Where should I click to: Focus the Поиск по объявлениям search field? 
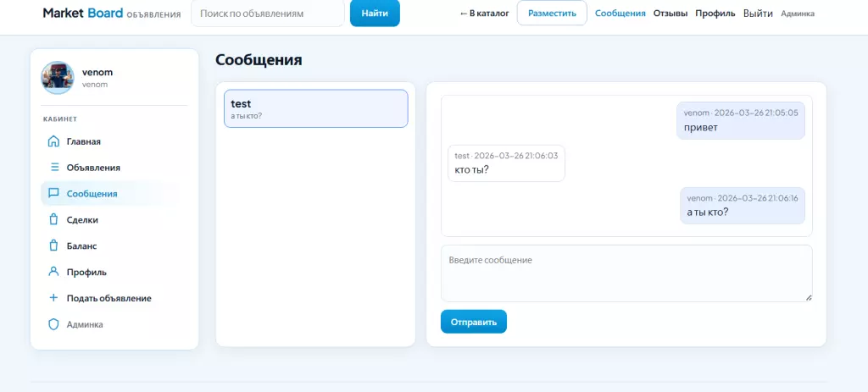coord(267,14)
